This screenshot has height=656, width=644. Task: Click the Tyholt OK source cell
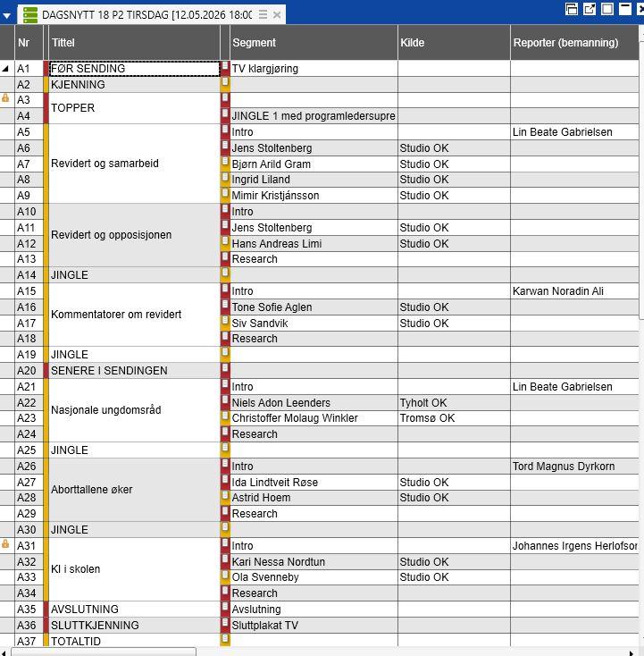click(454, 403)
